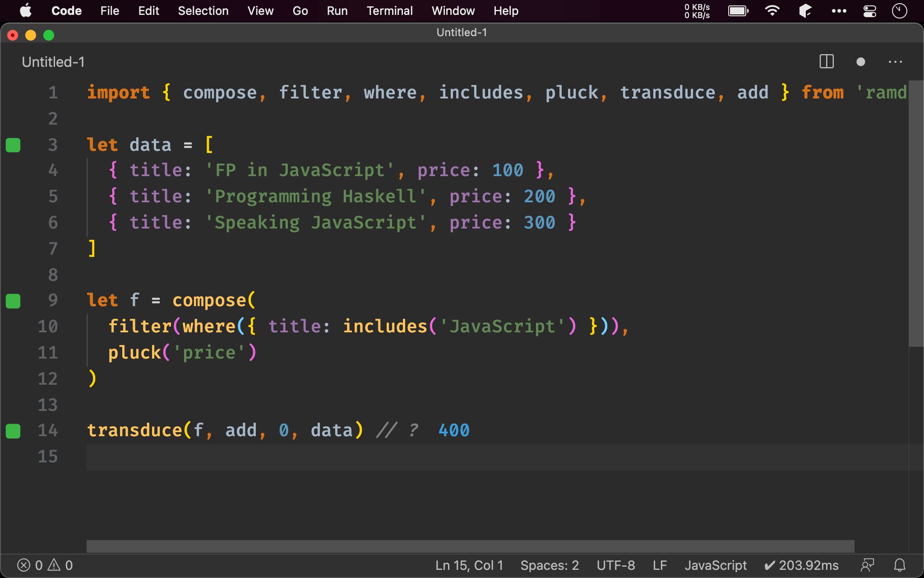Open the Terminal menu
This screenshot has width=924, height=578.
(x=389, y=10)
